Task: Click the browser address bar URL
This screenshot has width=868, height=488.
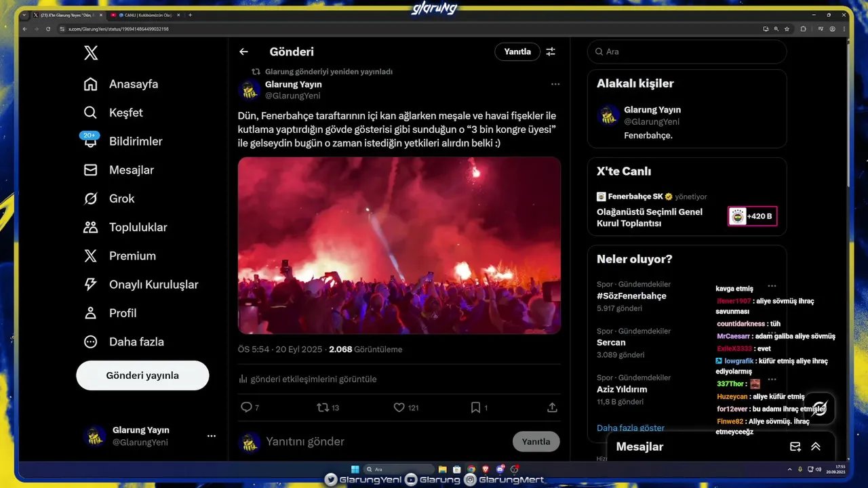Action: pos(119,29)
